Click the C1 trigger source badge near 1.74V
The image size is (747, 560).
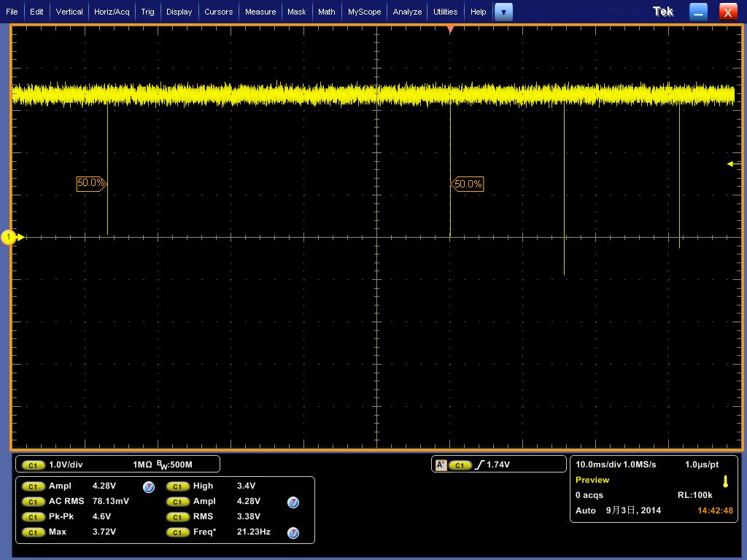(x=460, y=465)
